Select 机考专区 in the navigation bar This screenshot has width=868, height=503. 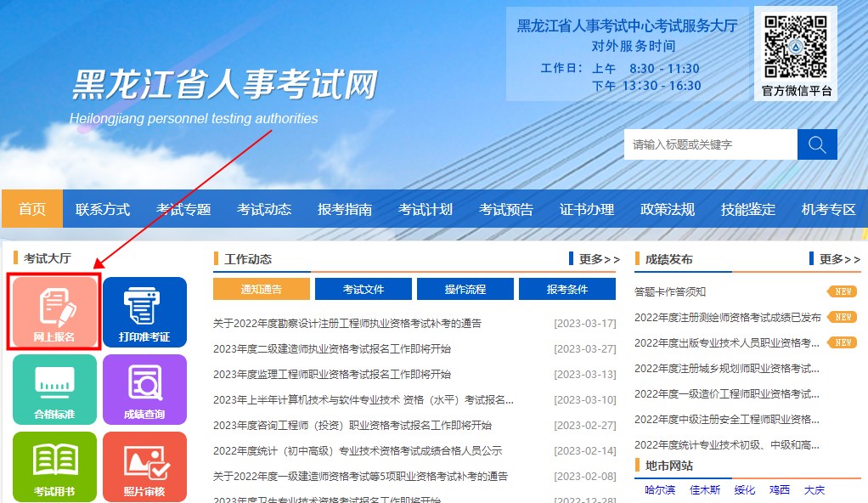tap(827, 208)
